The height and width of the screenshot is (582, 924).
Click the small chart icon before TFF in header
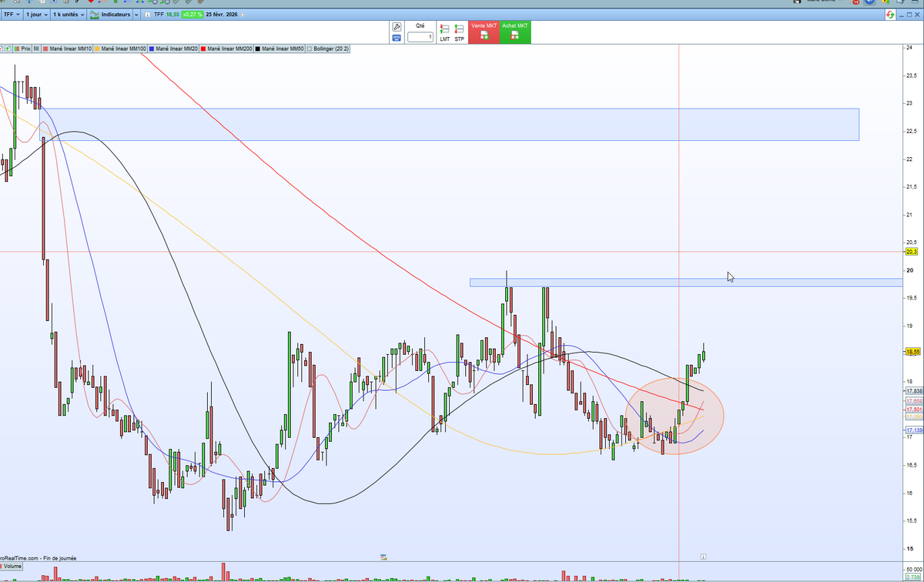(148, 15)
